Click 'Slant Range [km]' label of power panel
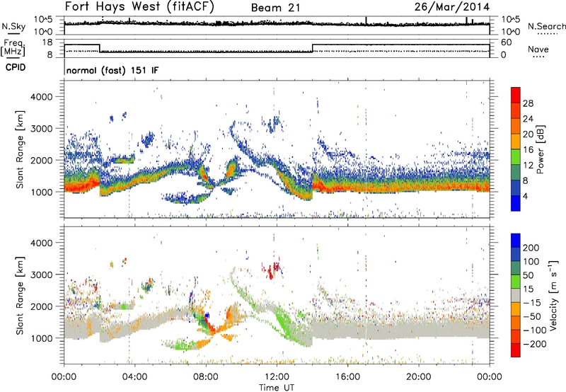This screenshot has width=566, height=392. point(20,149)
